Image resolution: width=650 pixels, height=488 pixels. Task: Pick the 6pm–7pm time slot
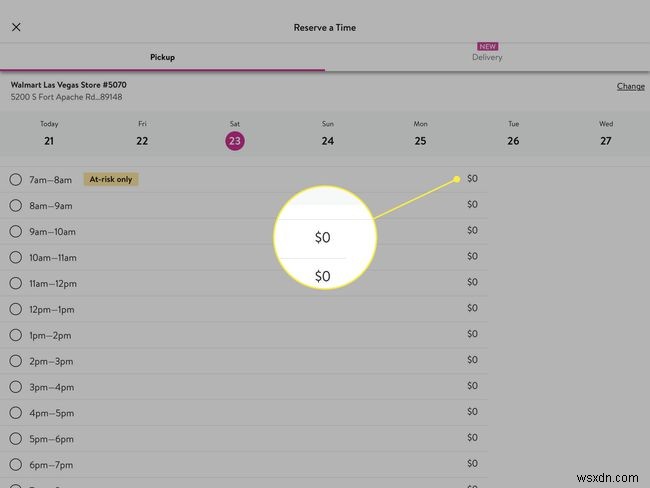(x=16, y=464)
